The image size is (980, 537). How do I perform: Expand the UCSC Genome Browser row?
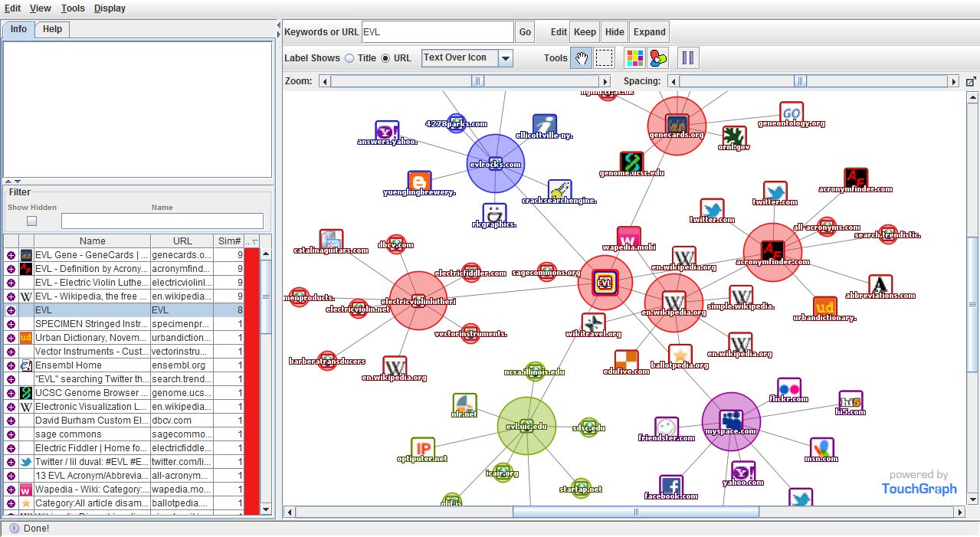[11, 393]
